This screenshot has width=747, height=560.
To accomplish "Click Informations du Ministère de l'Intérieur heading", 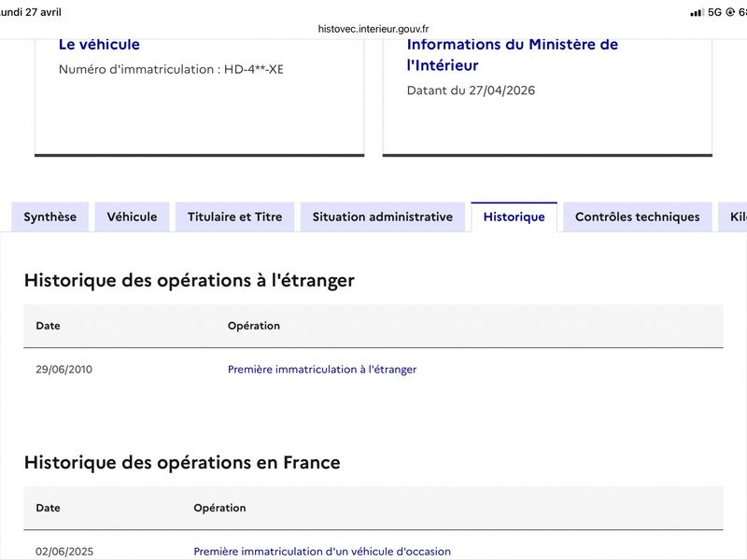I will coord(513,55).
